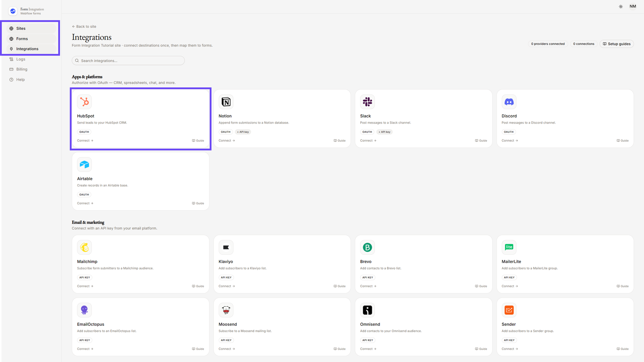Toggle the light/dark theme sun icon
The height and width of the screenshot is (362, 644).
pos(621,6)
